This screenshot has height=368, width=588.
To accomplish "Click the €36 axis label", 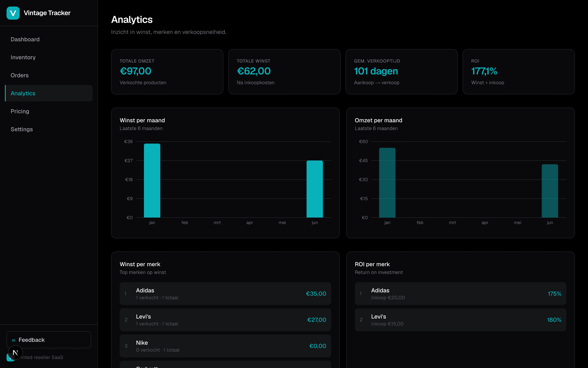I will 129,141.
